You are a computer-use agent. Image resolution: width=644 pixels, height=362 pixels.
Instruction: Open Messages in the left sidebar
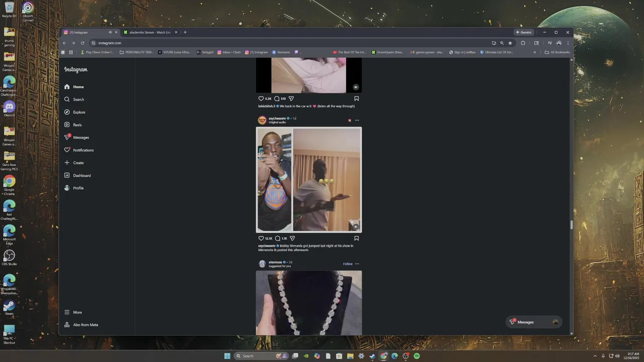click(76, 137)
